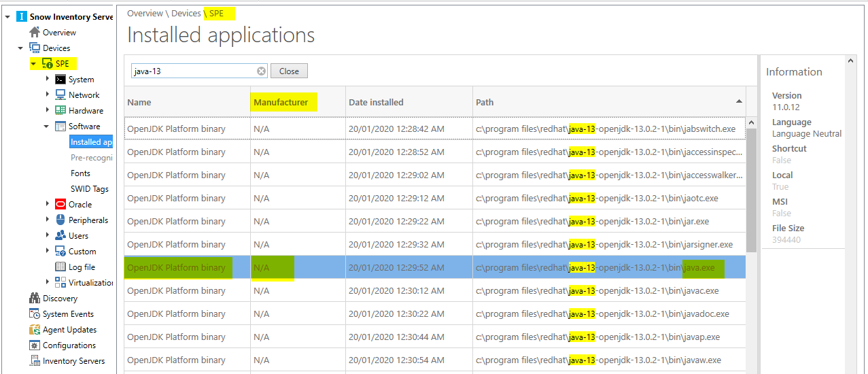868x374 pixels.
Task: Click the red Oracle icon
Action: click(60, 204)
